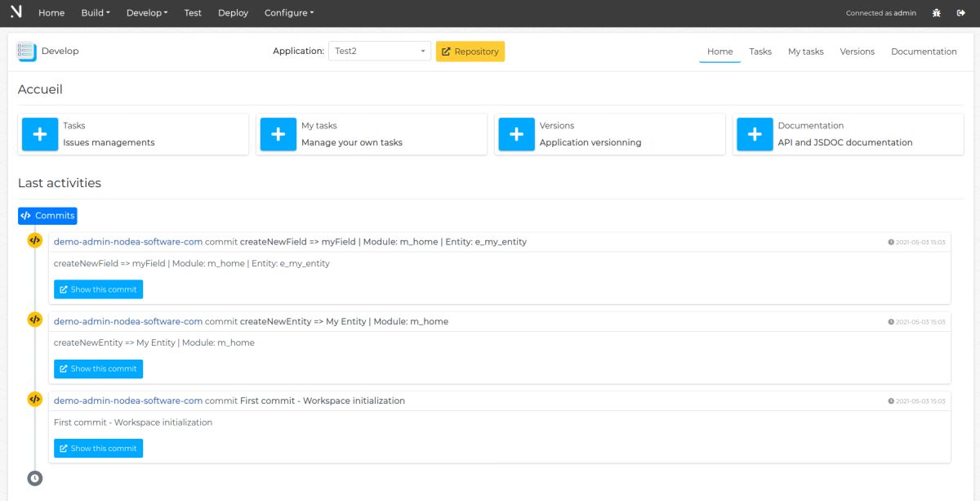Viewport: 980px width, 501px height.
Task: Click the clock icon ending the timeline
Action: [x=34, y=478]
